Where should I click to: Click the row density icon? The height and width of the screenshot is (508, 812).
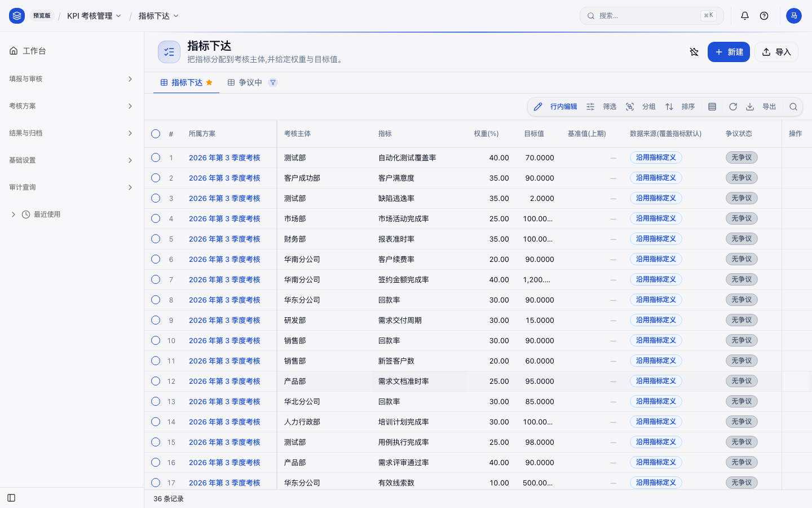tap(712, 107)
